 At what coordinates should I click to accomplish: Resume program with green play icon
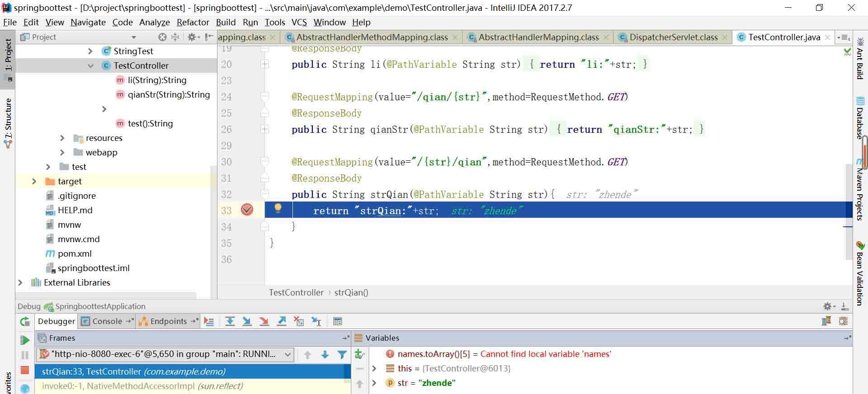25,340
